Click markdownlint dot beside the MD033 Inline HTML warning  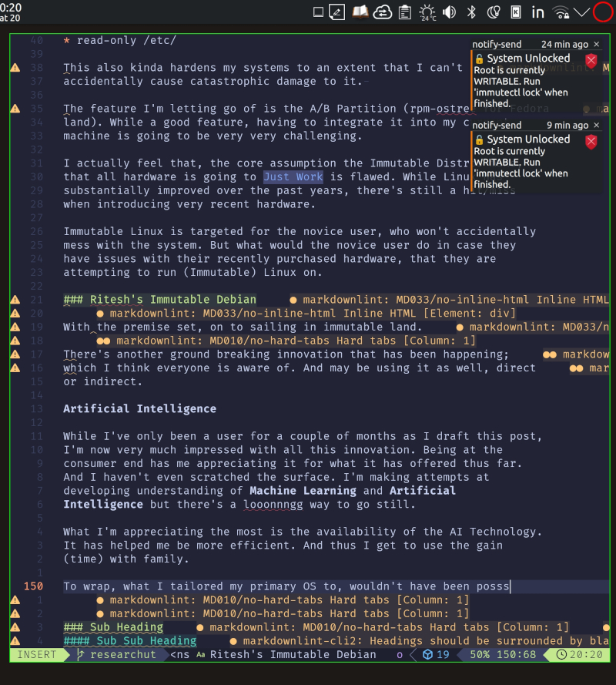coord(293,300)
